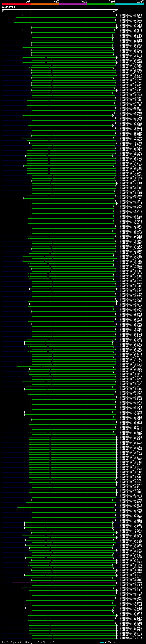Select the UniRef100_A3BRY1 label

[131, 55]
